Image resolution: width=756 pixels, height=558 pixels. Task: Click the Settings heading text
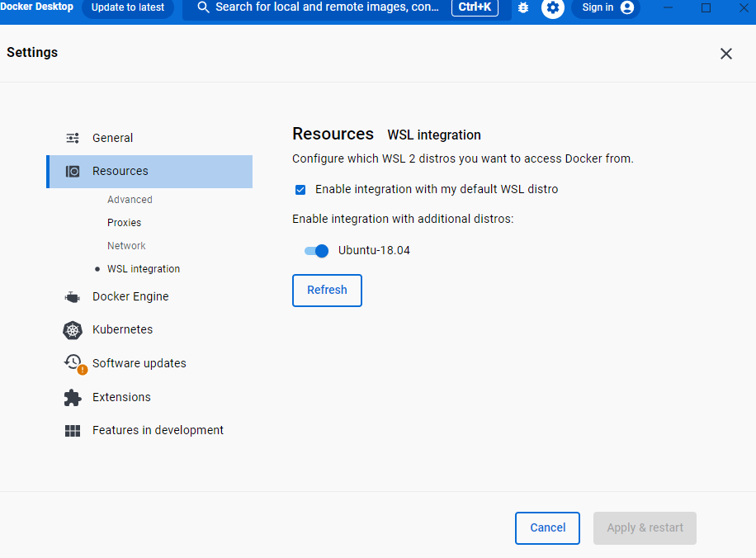pos(32,53)
